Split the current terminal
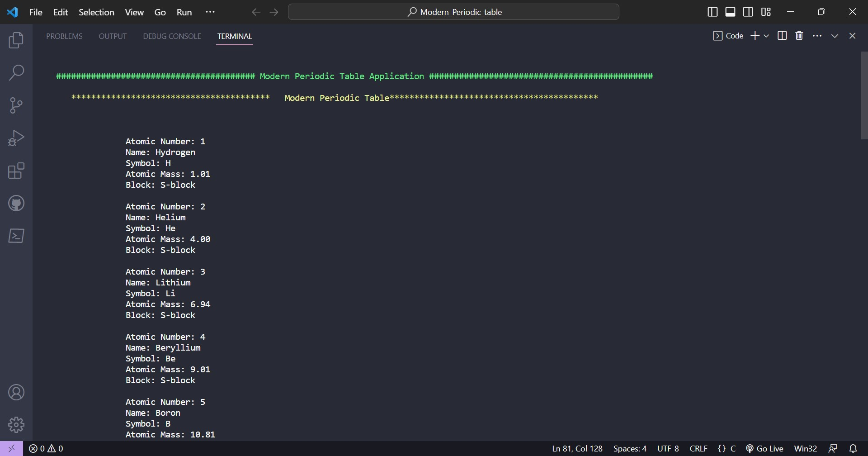 [782, 35]
